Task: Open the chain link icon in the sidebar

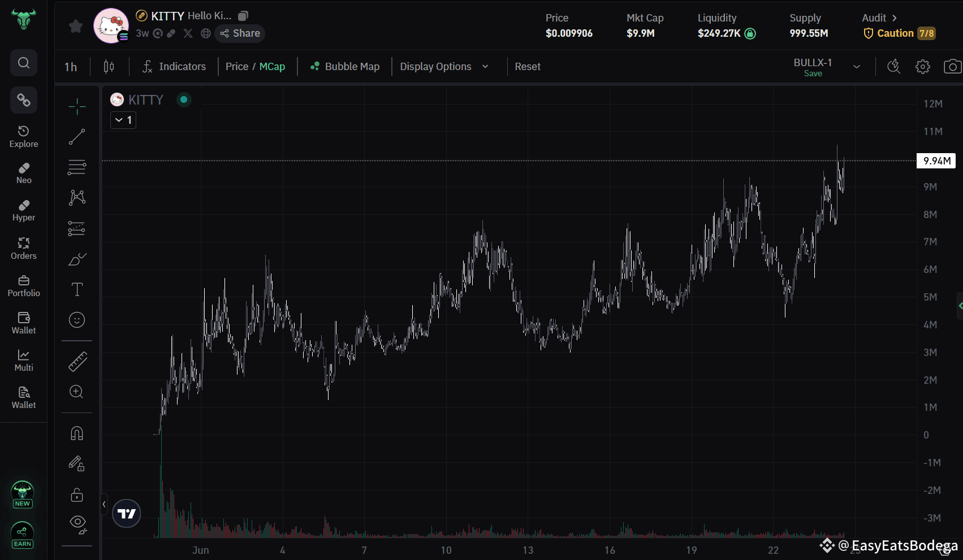Action: [x=24, y=100]
